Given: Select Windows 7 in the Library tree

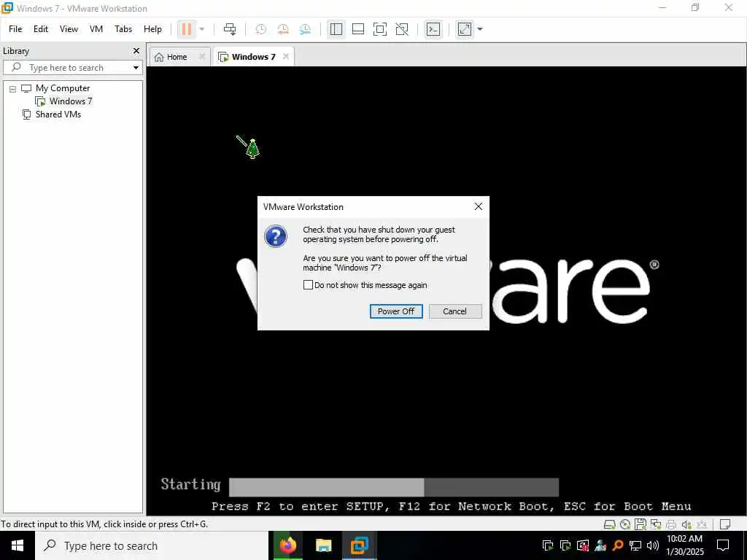Looking at the screenshot, I should click(x=71, y=101).
